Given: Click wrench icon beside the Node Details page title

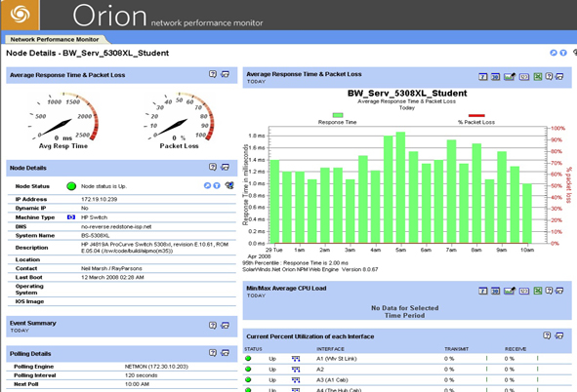Looking at the screenshot, I should click(x=554, y=53).
